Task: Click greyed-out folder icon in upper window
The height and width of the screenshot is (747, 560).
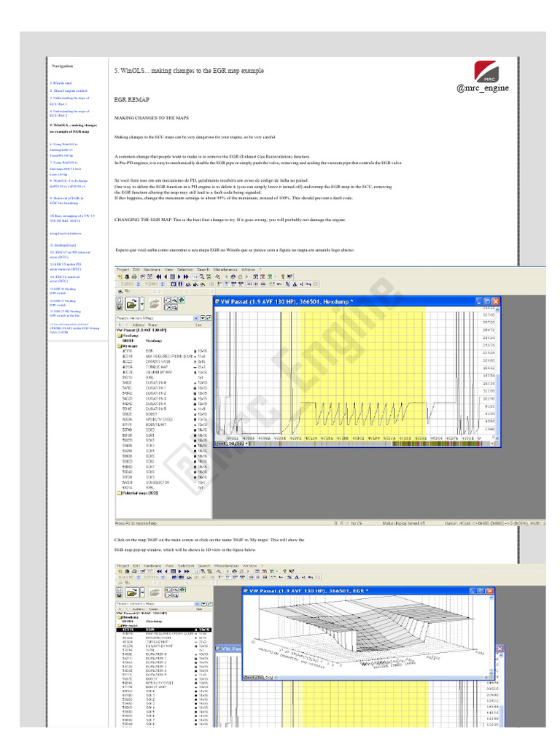Action: pos(155,303)
